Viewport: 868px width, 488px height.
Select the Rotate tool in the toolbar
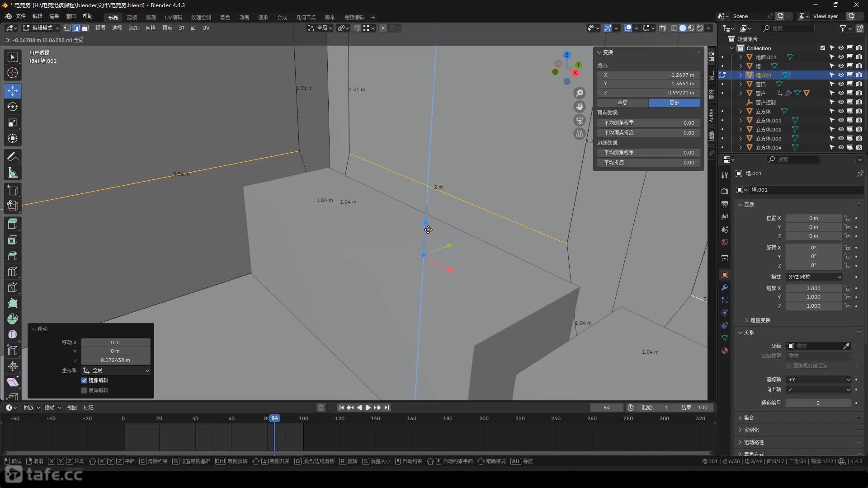(13, 107)
